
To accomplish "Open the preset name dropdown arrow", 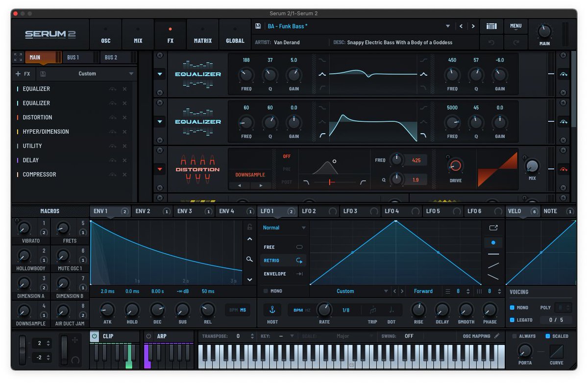I will pyautogui.click(x=447, y=26).
